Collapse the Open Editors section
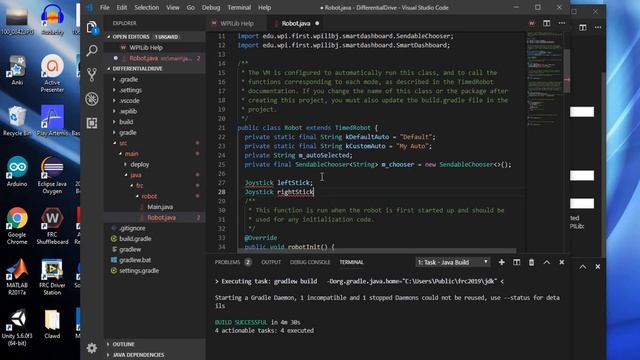Image resolution: width=640 pixels, height=360 pixels. coord(155,37)
